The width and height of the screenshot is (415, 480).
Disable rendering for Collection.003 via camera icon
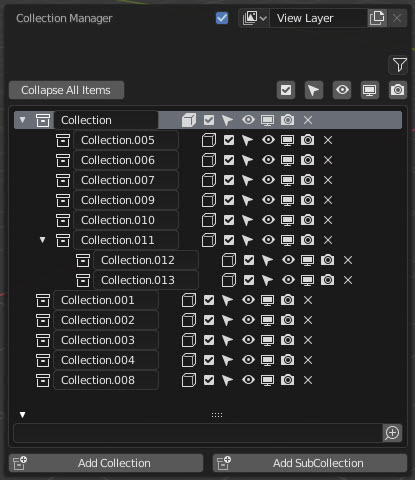[x=287, y=340]
